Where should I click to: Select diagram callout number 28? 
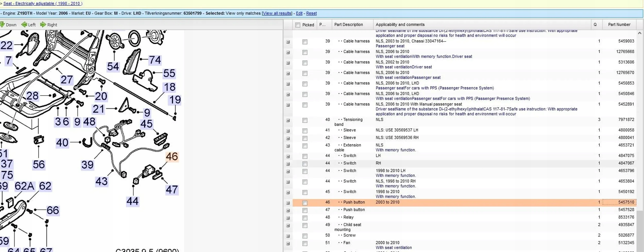[x=32, y=96]
